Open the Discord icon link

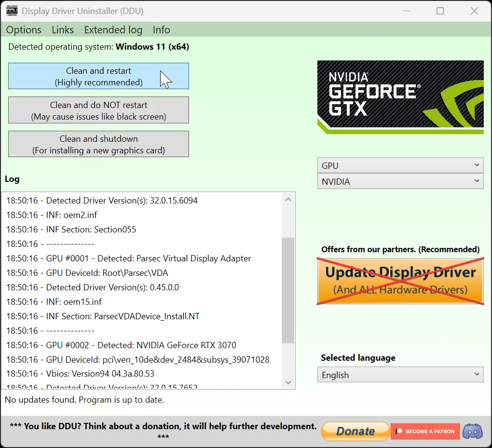pyautogui.click(x=472, y=431)
